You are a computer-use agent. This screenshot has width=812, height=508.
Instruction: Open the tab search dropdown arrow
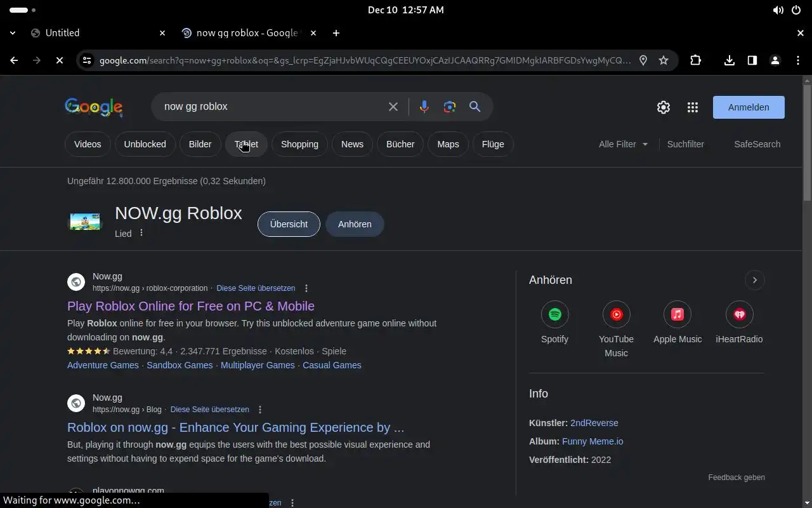pyautogui.click(x=13, y=33)
